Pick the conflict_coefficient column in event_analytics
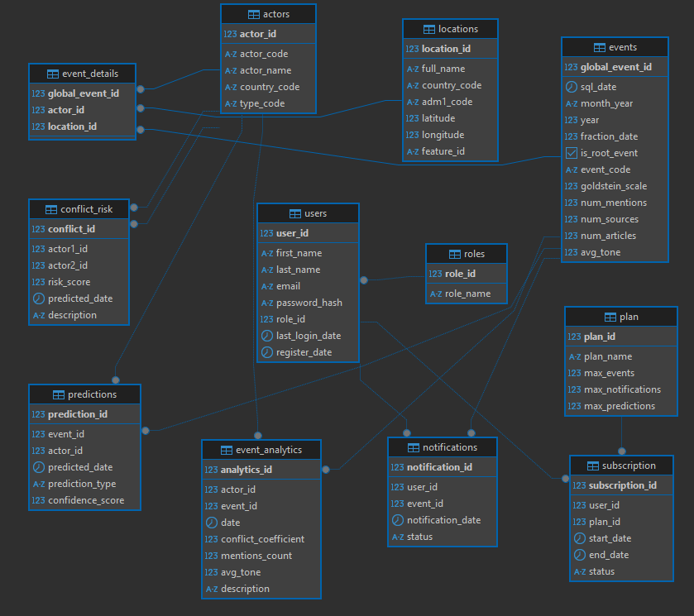 point(262,539)
